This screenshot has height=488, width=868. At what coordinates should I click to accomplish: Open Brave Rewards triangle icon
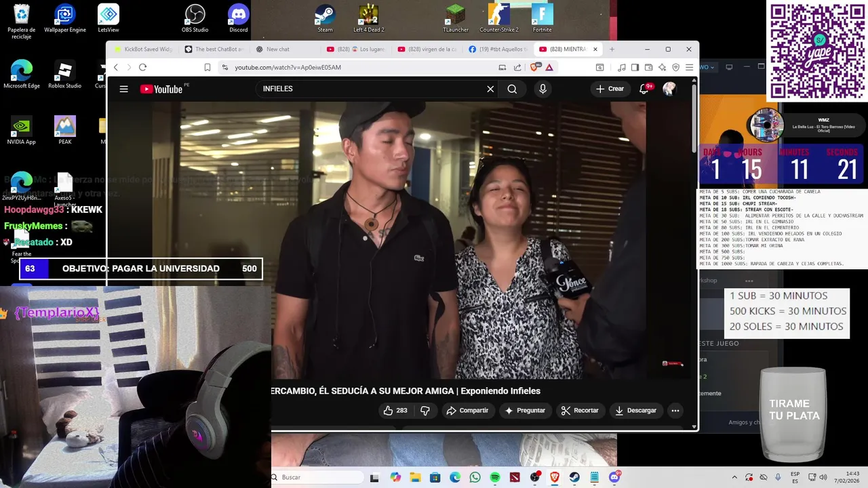[x=549, y=67]
